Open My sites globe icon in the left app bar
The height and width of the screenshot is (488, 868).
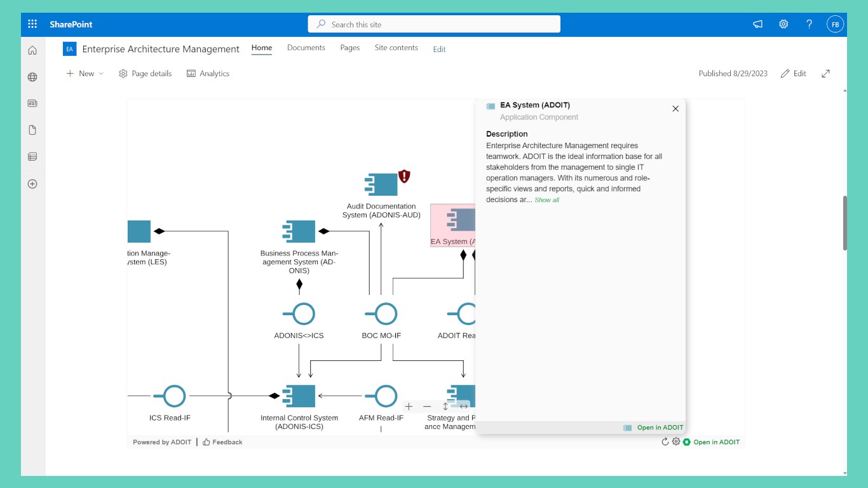coord(32,77)
